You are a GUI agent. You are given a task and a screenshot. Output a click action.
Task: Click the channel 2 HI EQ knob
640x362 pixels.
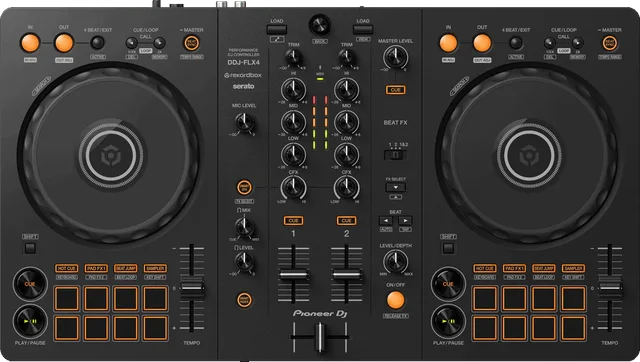tap(346, 89)
